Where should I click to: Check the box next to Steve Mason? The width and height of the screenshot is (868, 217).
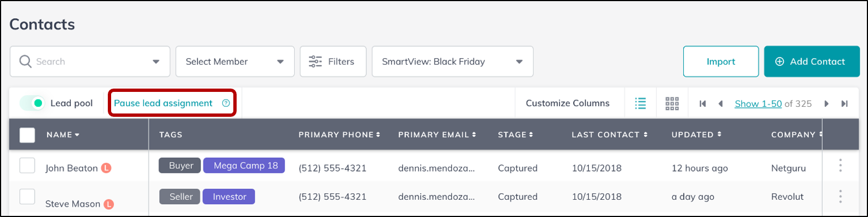[27, 197]
